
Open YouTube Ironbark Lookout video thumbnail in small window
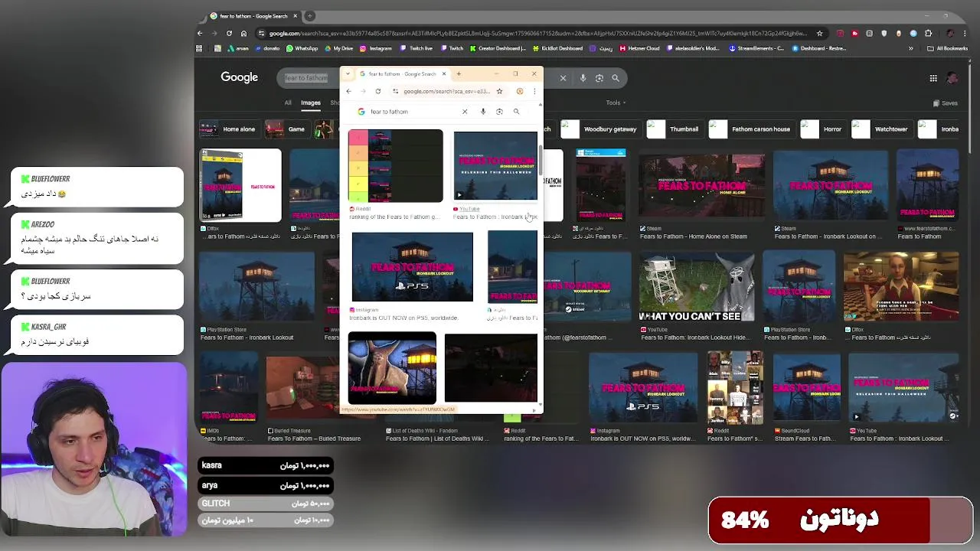pyautogui.click(x=495, y=166)
